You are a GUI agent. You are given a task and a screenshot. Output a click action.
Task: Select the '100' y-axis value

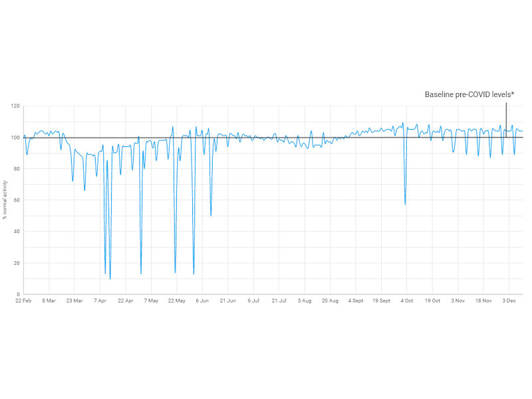[x=15, y=138]
